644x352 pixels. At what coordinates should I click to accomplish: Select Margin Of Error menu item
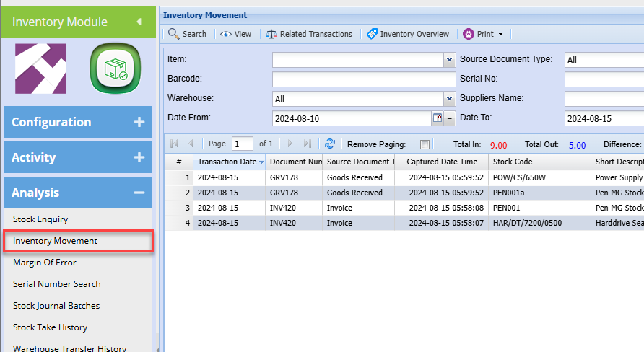45,263
